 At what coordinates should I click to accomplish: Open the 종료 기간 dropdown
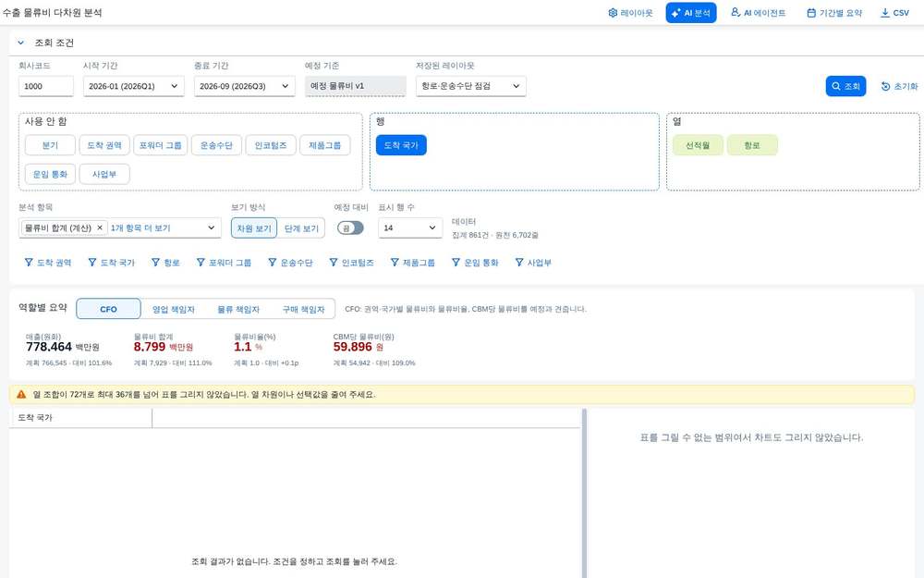click(x=244, y=86)
